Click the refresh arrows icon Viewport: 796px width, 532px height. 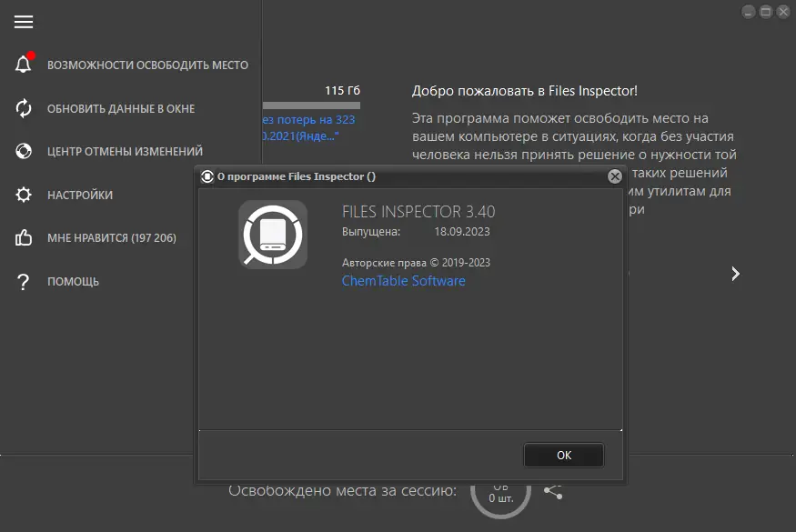[24, 108]
